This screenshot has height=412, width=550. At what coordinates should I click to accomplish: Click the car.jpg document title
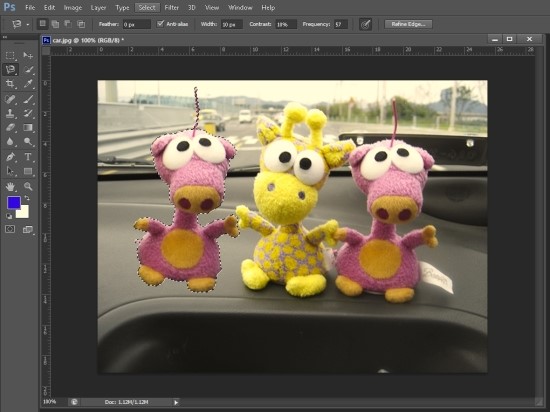point(88,40)
